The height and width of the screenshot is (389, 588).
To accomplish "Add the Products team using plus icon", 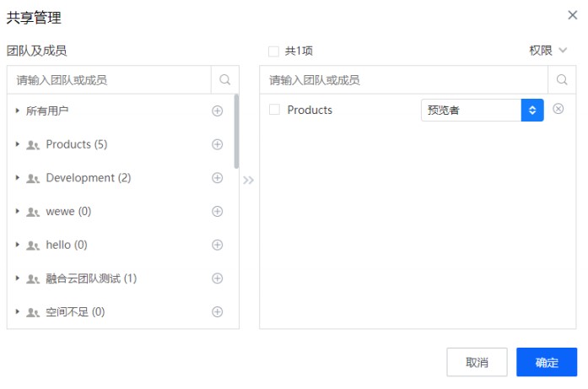I will point(217,144).
